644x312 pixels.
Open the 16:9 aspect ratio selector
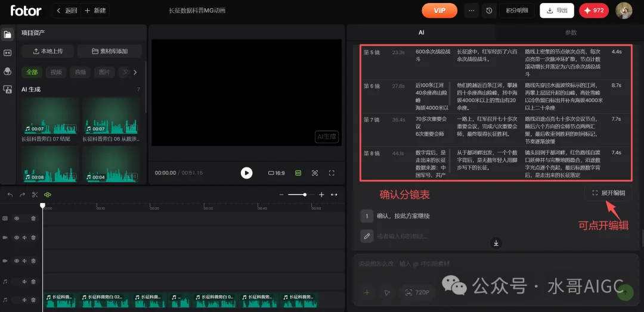pyautogui.click(x=277, y=173)
